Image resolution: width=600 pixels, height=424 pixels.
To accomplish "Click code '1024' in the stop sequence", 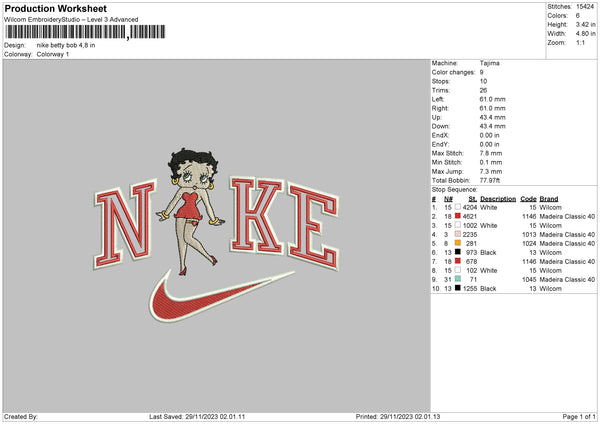I will (x=530, y=243).
